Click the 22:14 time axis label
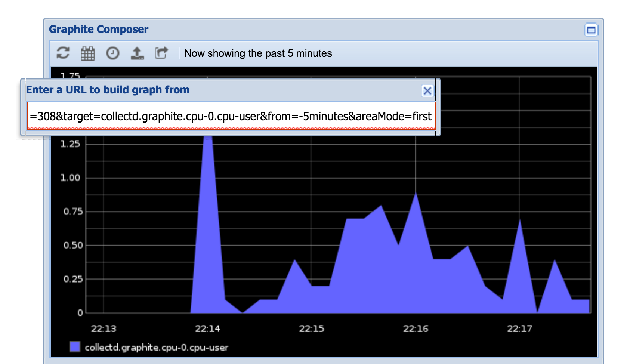Image resolution: width=630 pixels, height=364 pixels. (x=207, y=328)
